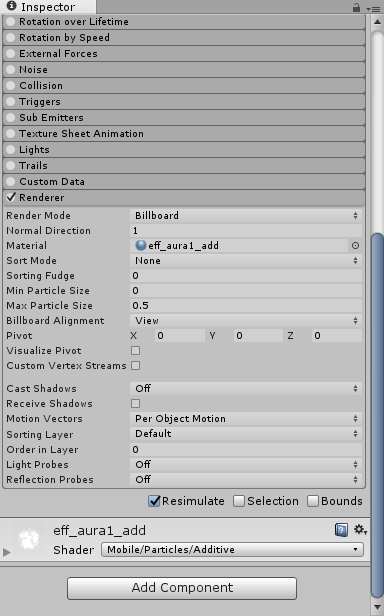Enable the Noise module circle toggle
Viewport: 384px width, 616px height.
11,70
